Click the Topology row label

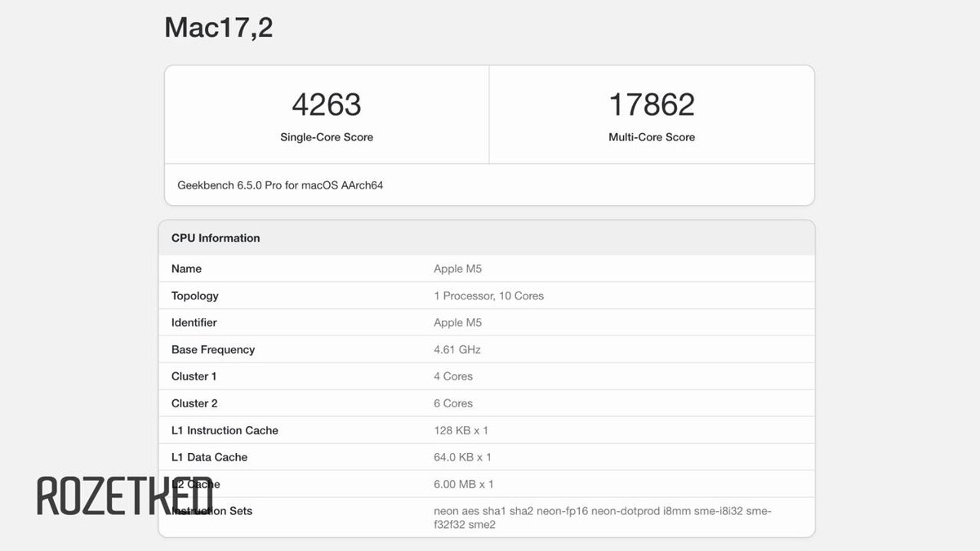[x=195, y=295]
